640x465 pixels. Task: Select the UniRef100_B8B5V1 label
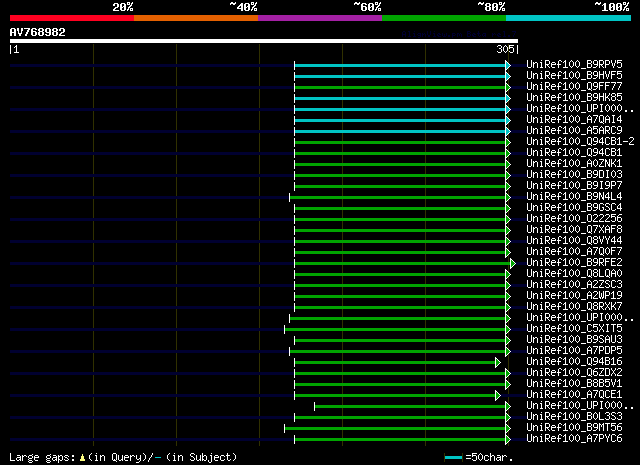pos(574,384)
